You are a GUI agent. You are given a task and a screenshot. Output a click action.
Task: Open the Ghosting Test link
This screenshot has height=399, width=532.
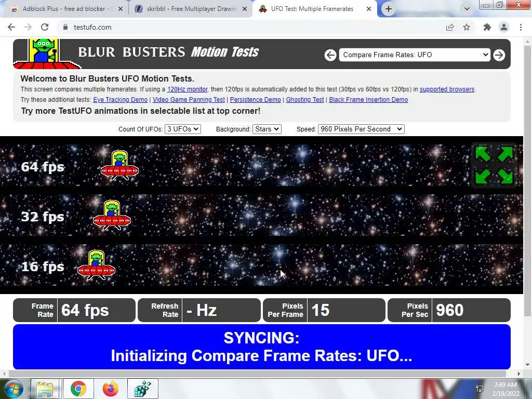304,99
